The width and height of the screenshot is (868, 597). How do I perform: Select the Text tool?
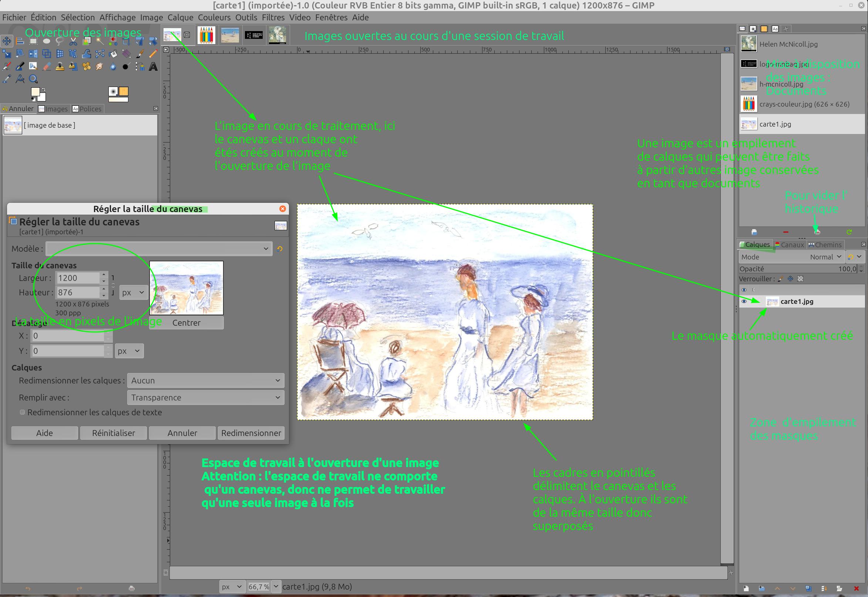point(153,67)
